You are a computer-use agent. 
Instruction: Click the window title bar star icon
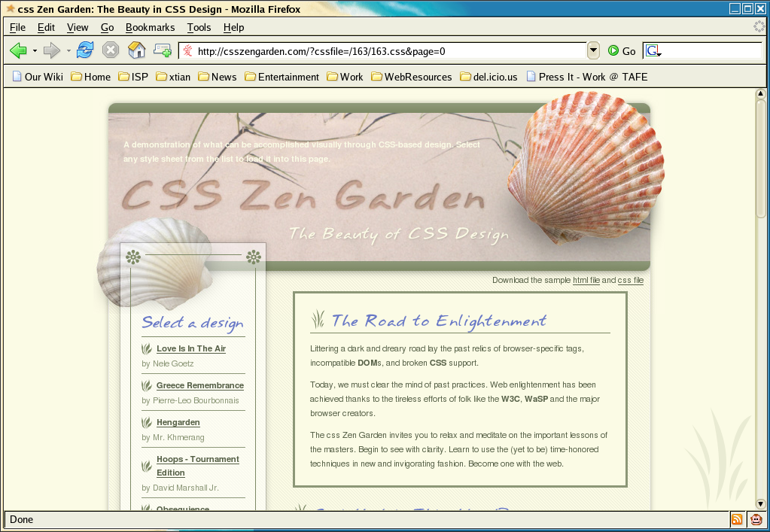(10, 9)
